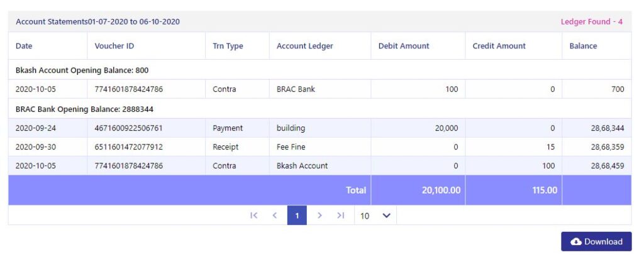The image size is (644, 267).
Task: Go to previous page chevron
Action: click(275, 215)
